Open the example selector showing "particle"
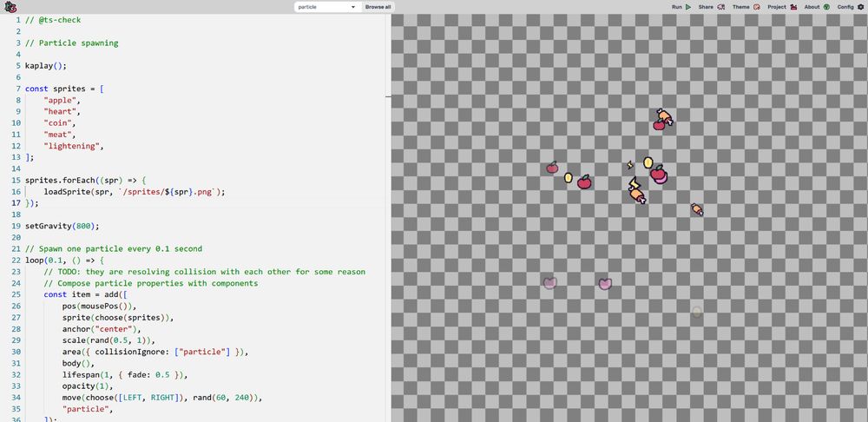This screenshot has width=868, height=422. click(x=326, y=7)
